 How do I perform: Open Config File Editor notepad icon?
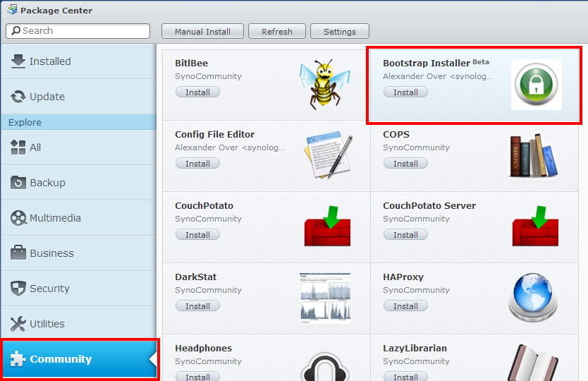[328, 155]
